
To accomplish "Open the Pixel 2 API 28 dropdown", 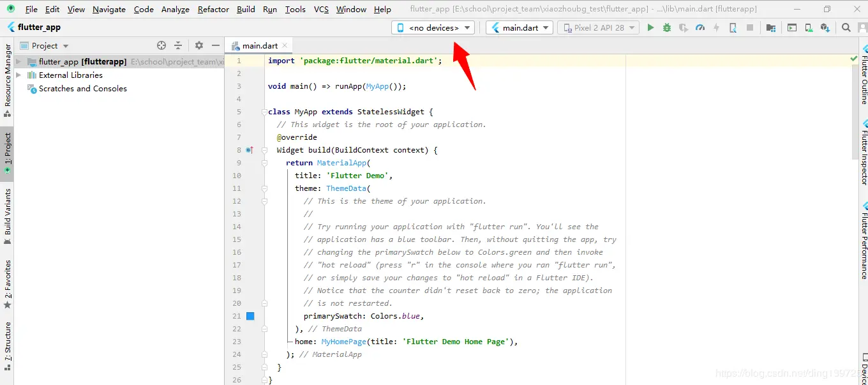I will tap(599, 27).
